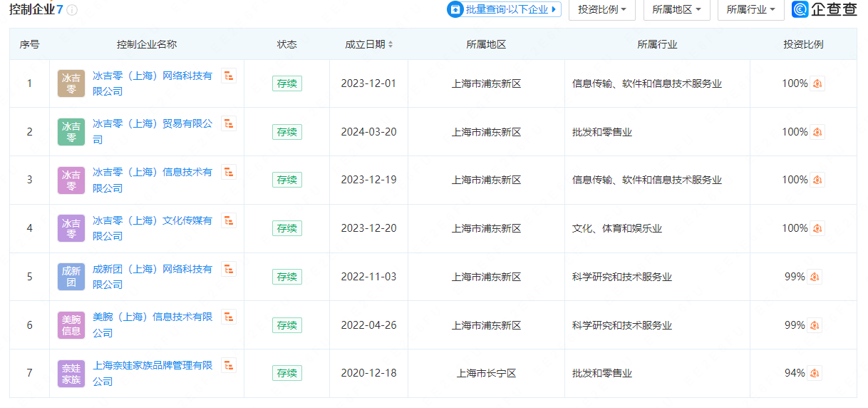Open company 冰吉零（上海）文化传媒有限公司
868x408 pixels.
[153, 228]
